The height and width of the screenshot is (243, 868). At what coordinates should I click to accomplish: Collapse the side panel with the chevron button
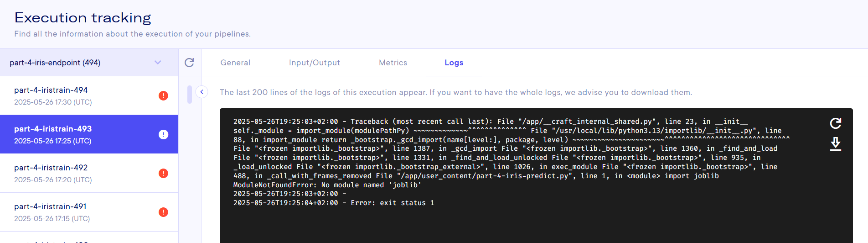pos(201,92)
